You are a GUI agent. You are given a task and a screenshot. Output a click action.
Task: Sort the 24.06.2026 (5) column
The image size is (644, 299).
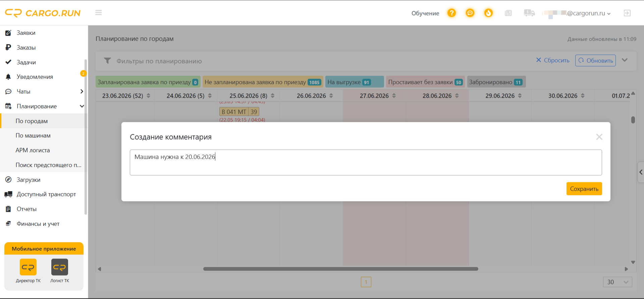point(210,96)
